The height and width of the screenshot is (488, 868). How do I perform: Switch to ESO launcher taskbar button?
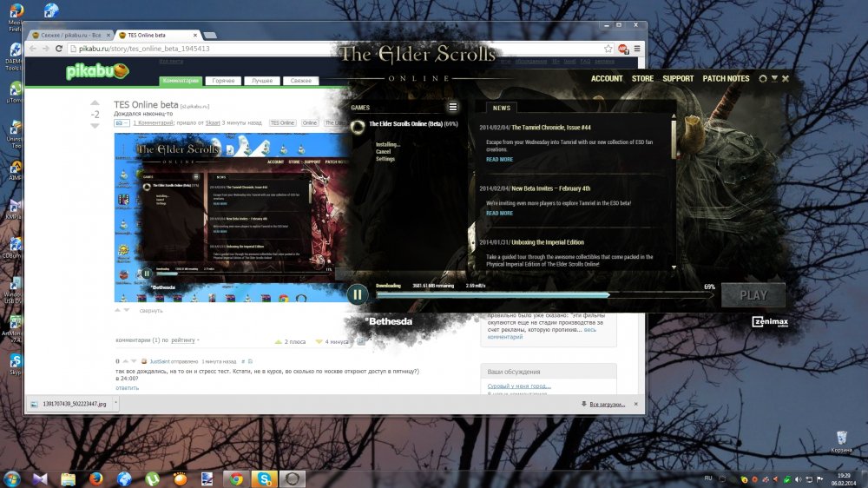[293, 479]
